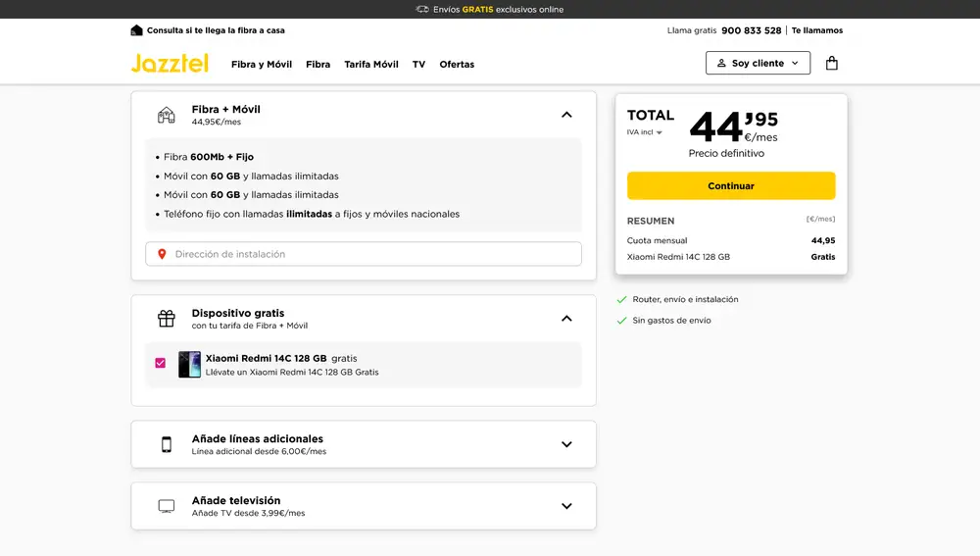
Task: Click the Fibra + Móvil house icon
Action: click(x=167, y=115)
